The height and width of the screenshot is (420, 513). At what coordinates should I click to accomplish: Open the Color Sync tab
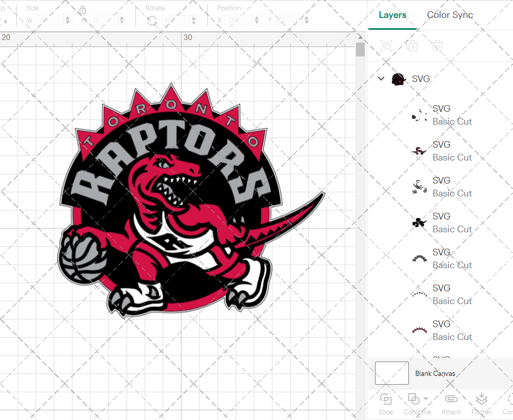click(x=450, y=15)
